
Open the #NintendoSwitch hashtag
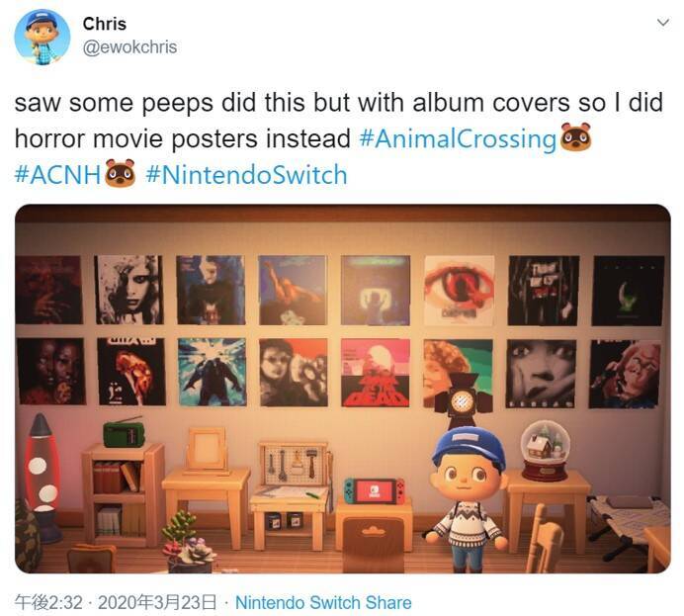(x=246, y=174)
